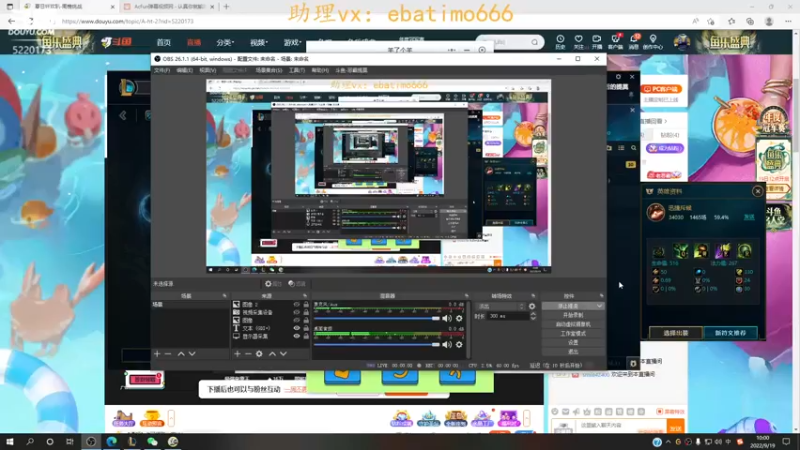Open scene transition properties gear
This screenshot has width=800, height=450.
point(532,306)
